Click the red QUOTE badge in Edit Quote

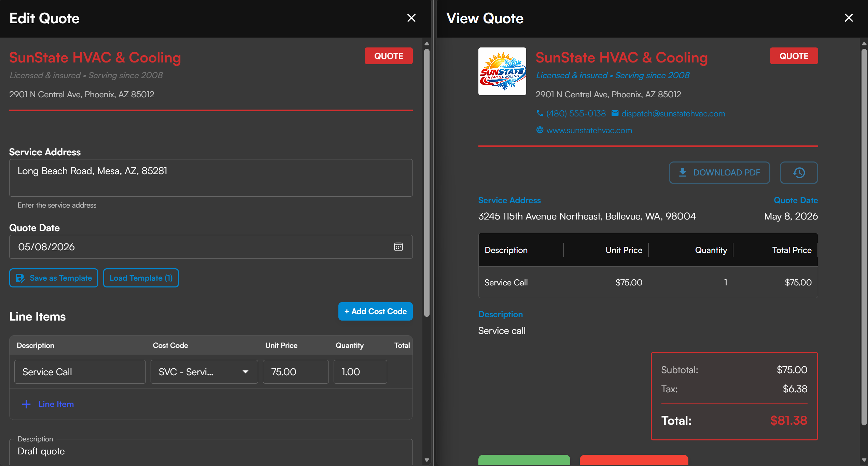pyautogui.click(x=389, y=56)
